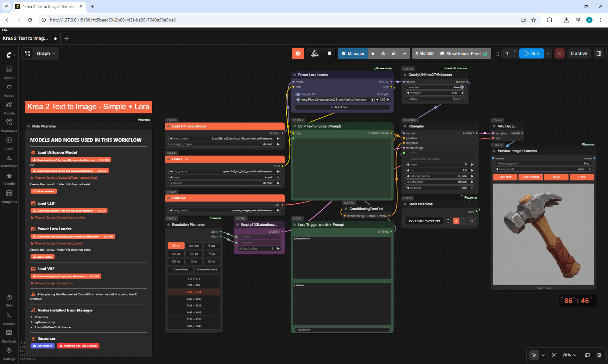Click the fit view icon
The image size is (608, 364).
pos(554,355)
